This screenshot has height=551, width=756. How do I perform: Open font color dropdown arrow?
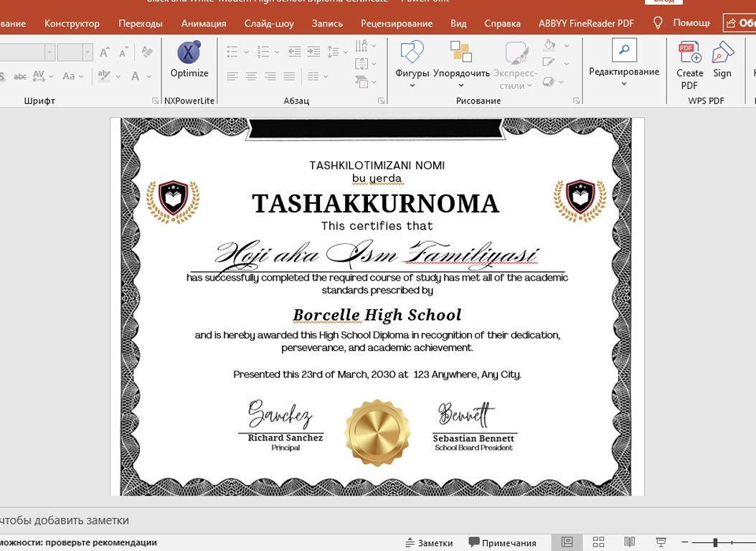point(149,76)
